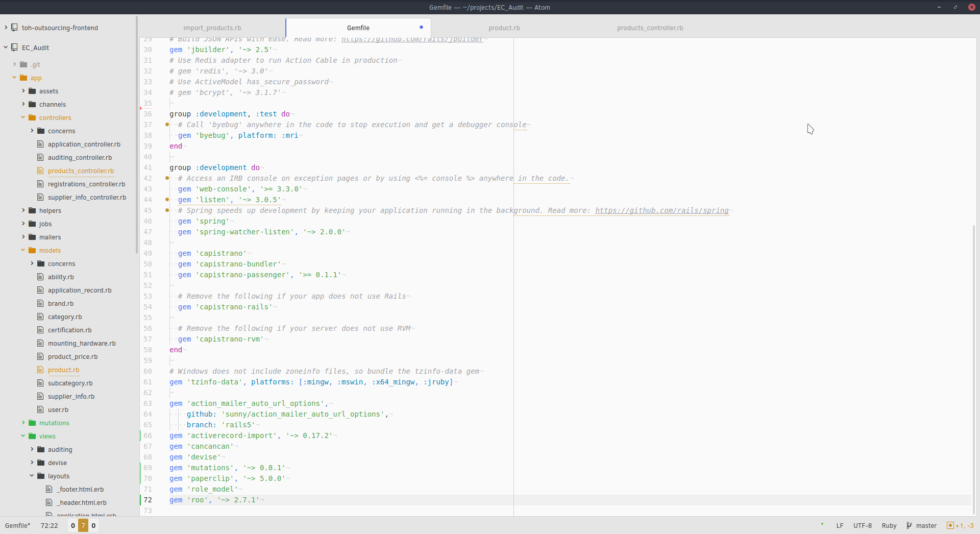
Task: Click the +1, -3 git diff stats
Action: tap(964, 525)
